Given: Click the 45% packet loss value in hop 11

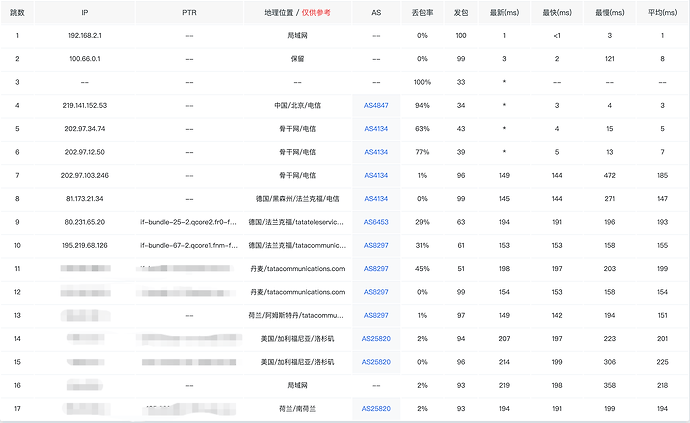Looking at the screenshot, I should 422,269.
